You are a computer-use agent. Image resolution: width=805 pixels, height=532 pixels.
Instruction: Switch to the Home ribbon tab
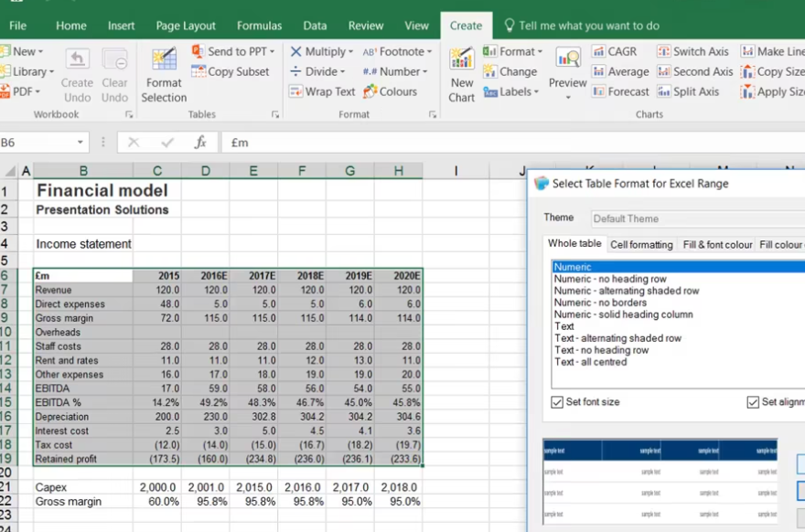[x=70, y=26]
